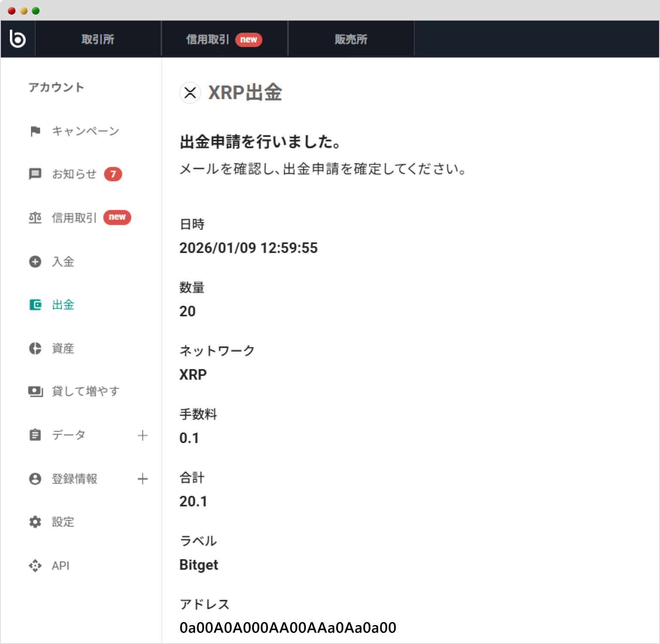Click the お知らせ notification badge showing 7

[x=113, y=174]
